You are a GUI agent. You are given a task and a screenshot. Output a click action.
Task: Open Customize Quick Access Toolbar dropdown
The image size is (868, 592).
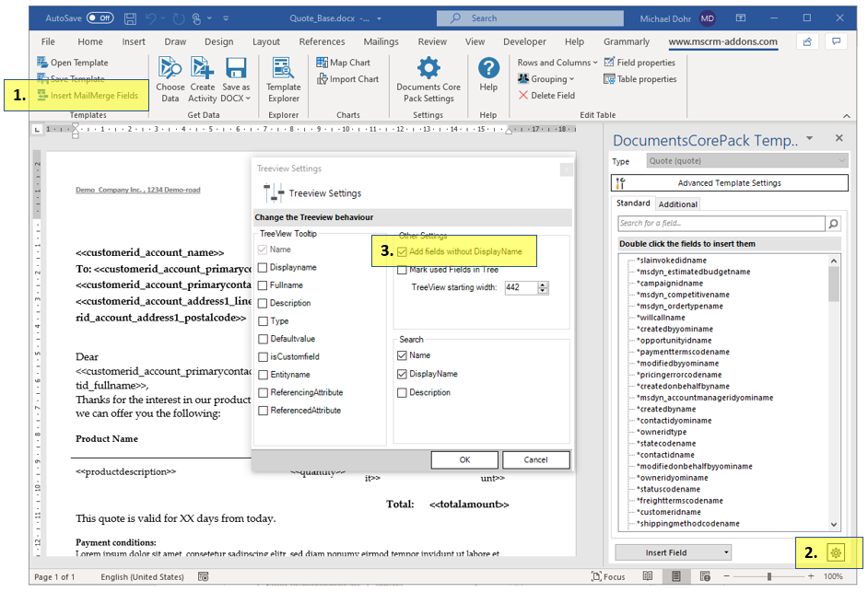[x=226, y=18]
